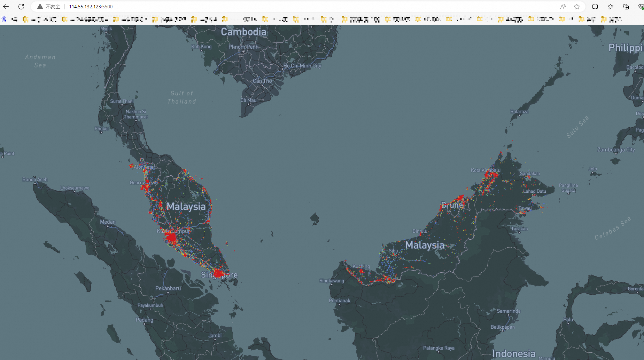Click the Samarinda city label
Screen dimensions: 644x360
tap(509, 311)
